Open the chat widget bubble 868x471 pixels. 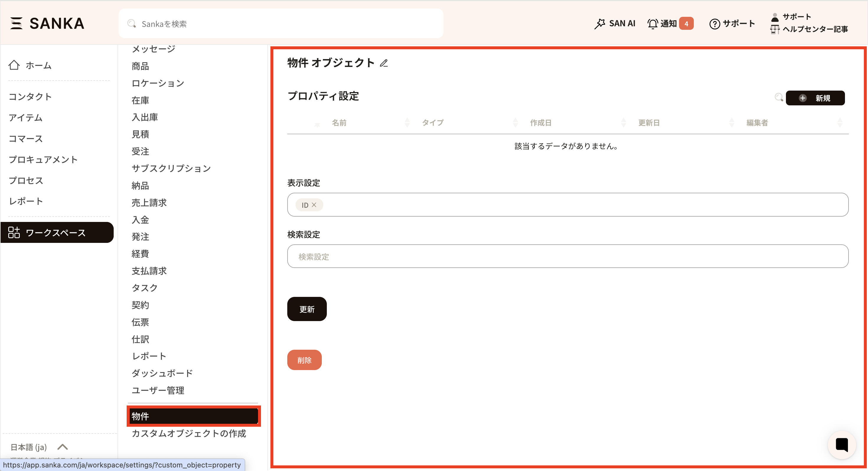pyautogui.click(x=841, y=445)
